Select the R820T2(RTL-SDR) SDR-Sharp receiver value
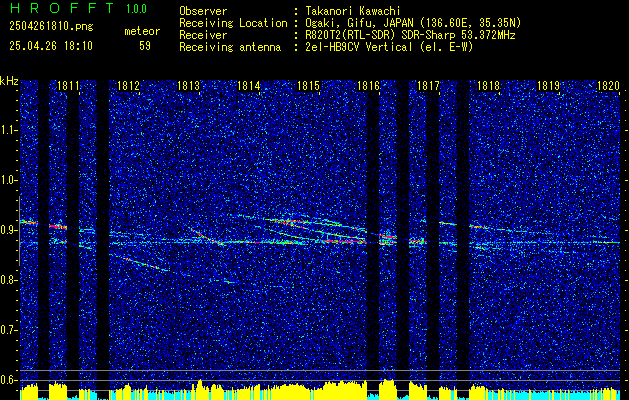This screenshot has width=629, height=400. pos(410,35)
